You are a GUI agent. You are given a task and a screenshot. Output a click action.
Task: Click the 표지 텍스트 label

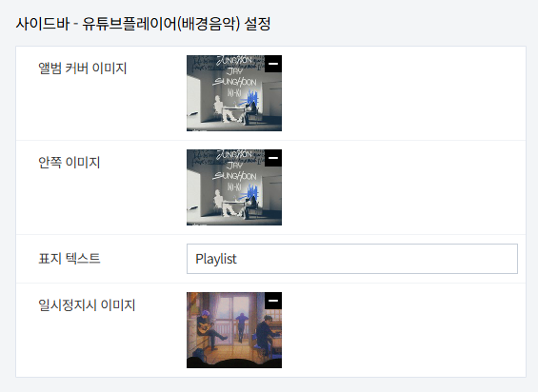pyautogui.click(x=69, y=258)
